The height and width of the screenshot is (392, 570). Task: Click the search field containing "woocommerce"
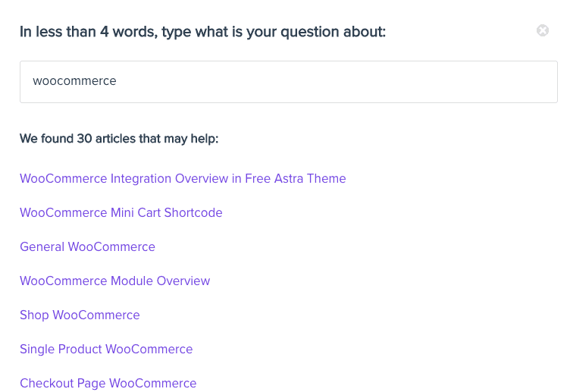point(288,82)
